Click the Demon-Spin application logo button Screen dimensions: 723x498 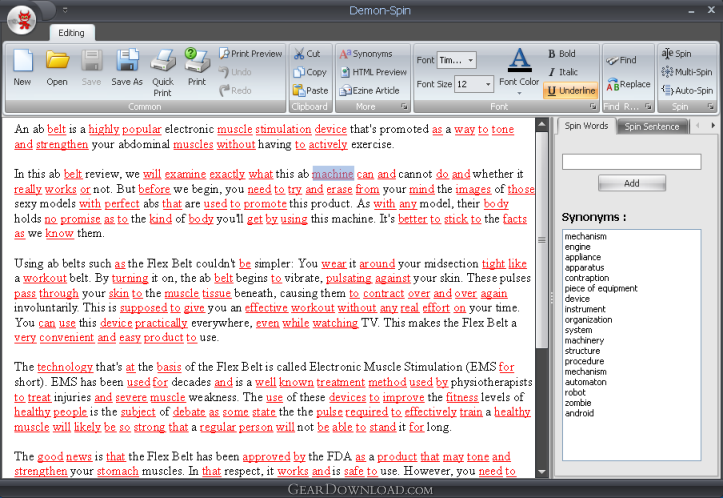point(22,20)
